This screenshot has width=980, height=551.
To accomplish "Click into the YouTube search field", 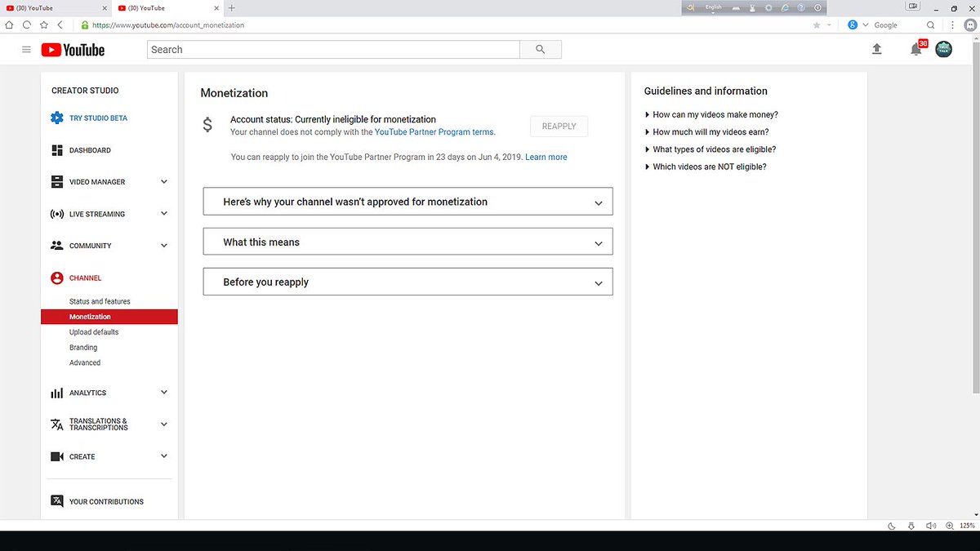I will (333, 50).
